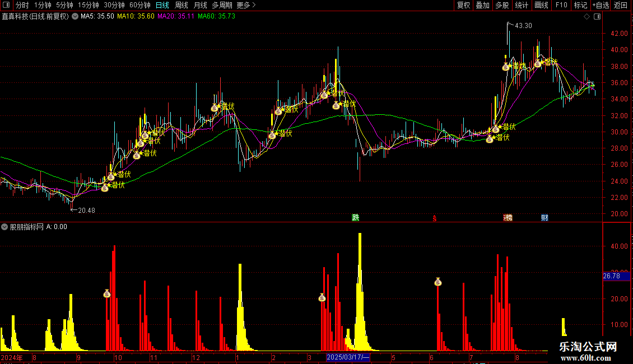Switch to the 周线 weekly tab
This screenshot has height=364, width=633.
tap(181, 6)
